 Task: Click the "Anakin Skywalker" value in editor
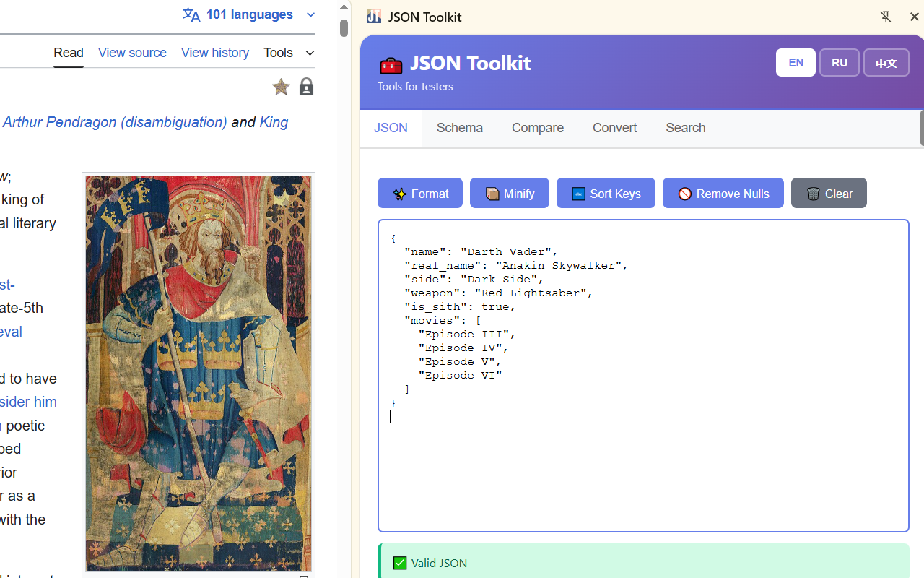(x=559, y=266)
